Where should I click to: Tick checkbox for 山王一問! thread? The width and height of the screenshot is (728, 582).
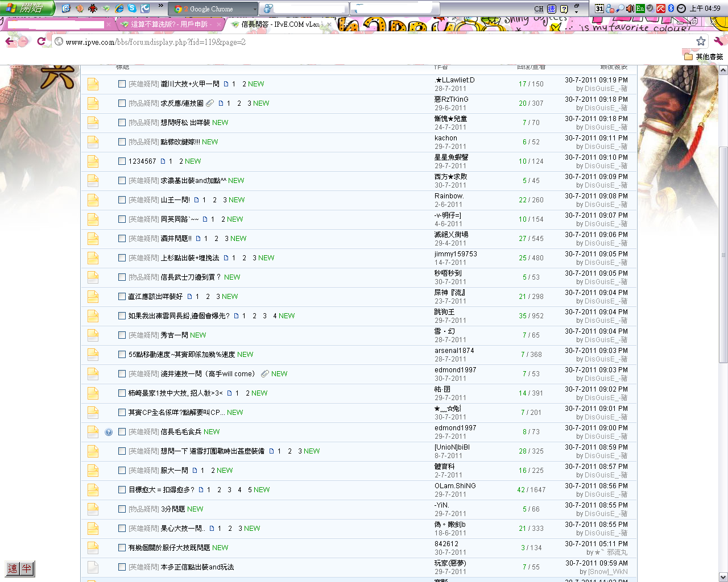[x=122, y=199]
